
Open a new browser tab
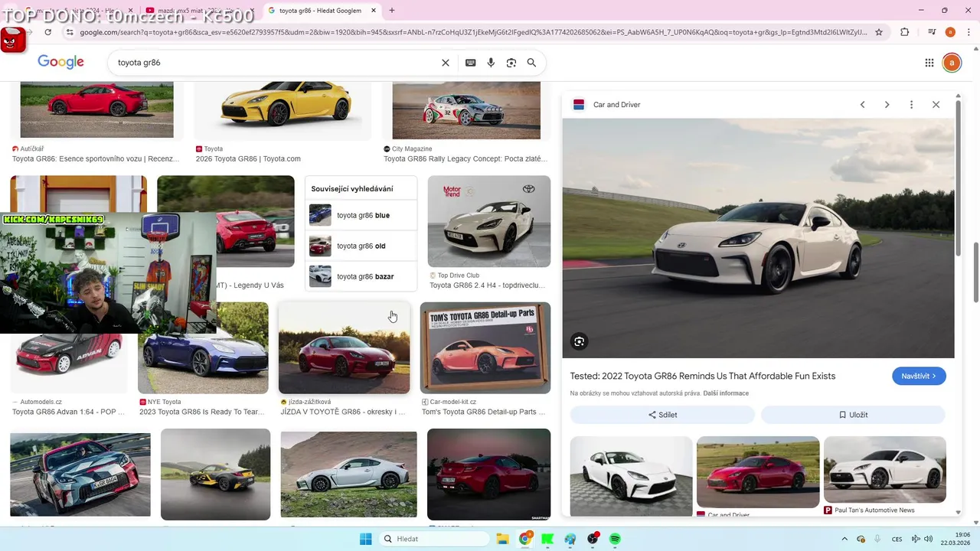(392, 11)
